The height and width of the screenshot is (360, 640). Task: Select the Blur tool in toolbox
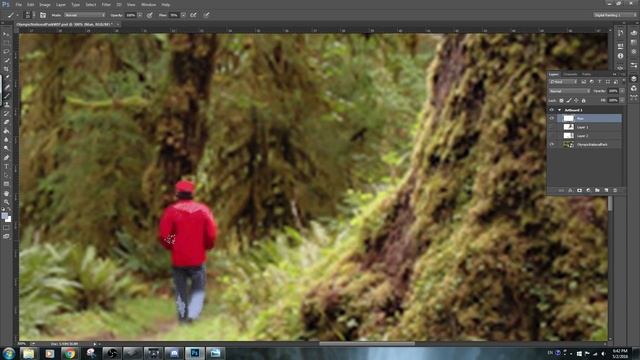pos(6,140)
